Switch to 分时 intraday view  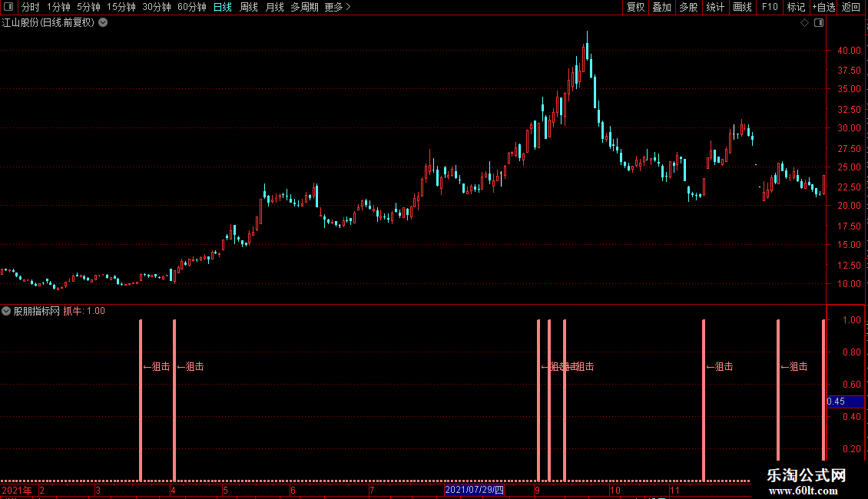[x=31, y=7]
